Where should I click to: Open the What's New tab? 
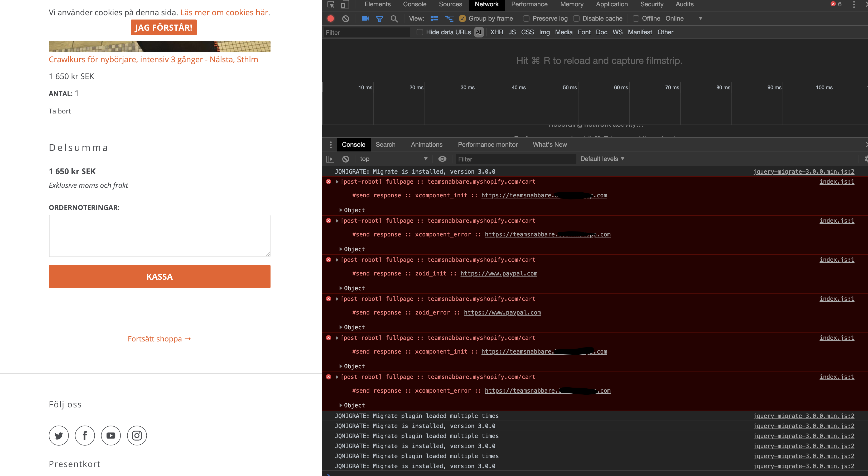click(549, 144)
